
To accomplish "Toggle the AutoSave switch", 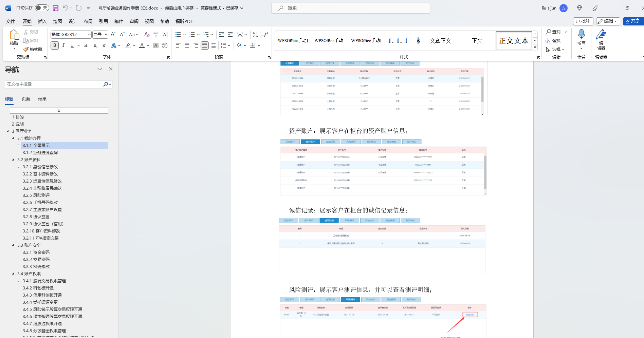I will 42,8.
